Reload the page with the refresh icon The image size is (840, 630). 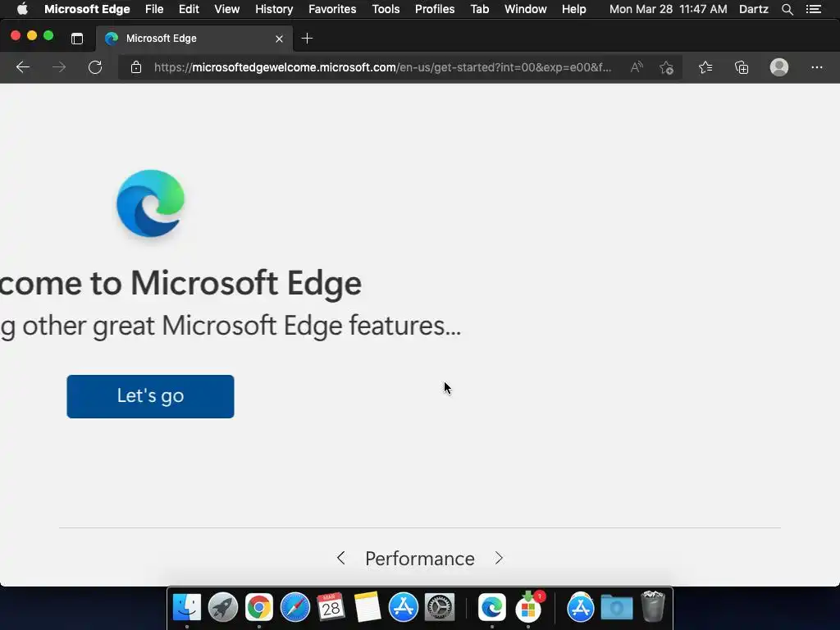point(95,67)
